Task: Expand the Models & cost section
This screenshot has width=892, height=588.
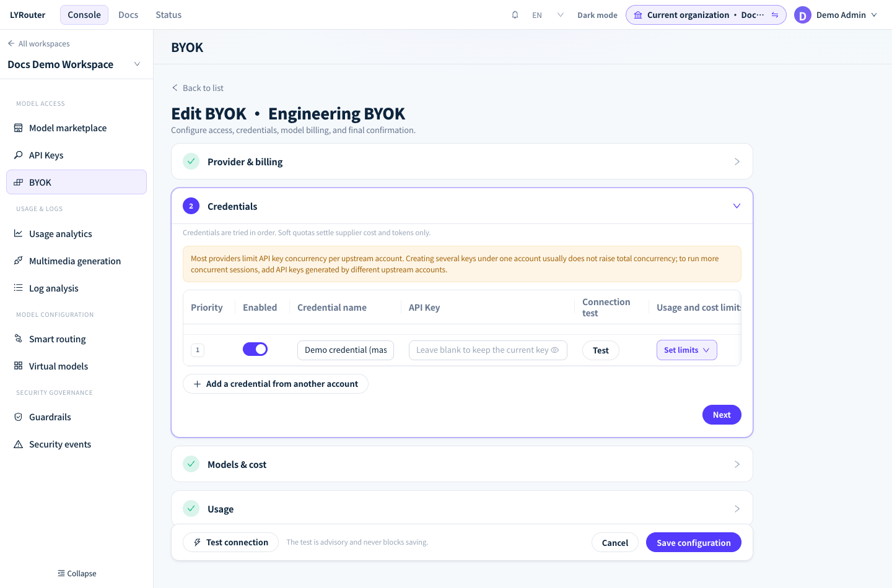Action: pos(462,464)
